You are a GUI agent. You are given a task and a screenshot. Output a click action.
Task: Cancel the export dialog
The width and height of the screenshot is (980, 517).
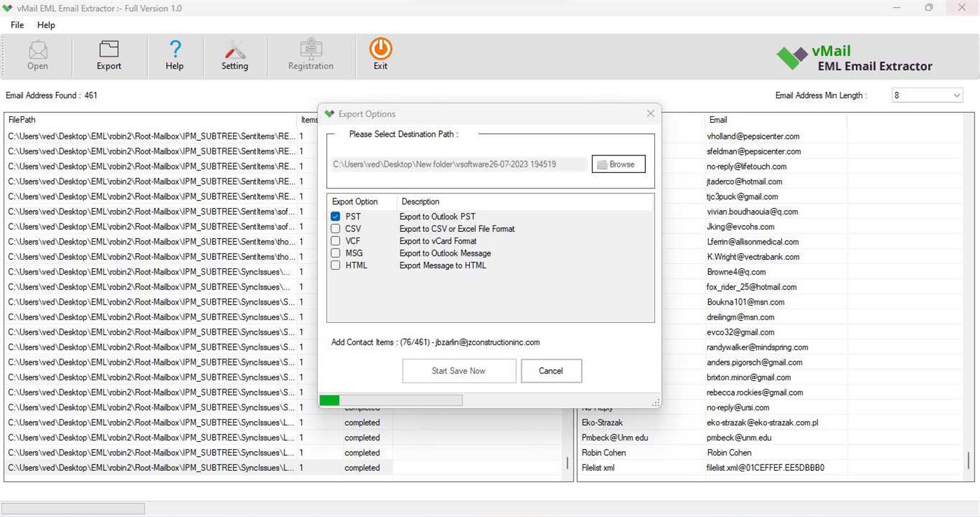click(551, 371)
